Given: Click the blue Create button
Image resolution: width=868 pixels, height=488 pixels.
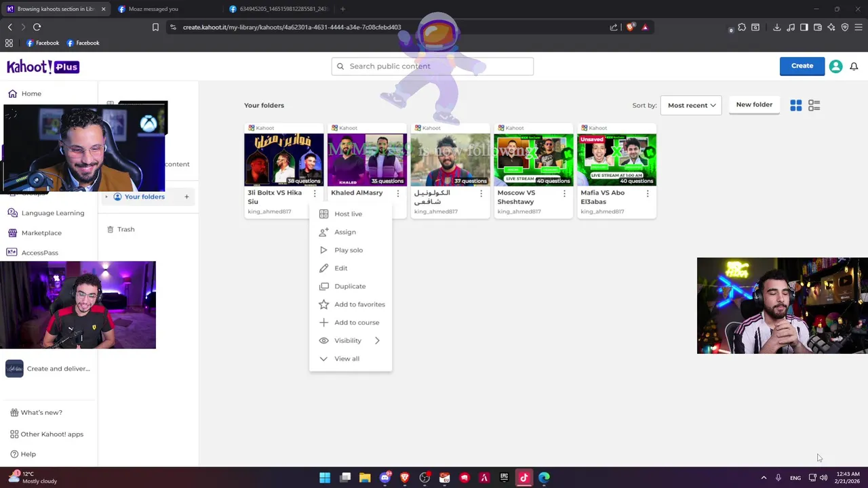Looking at the screenshot, I should click(x=802, y=66).
